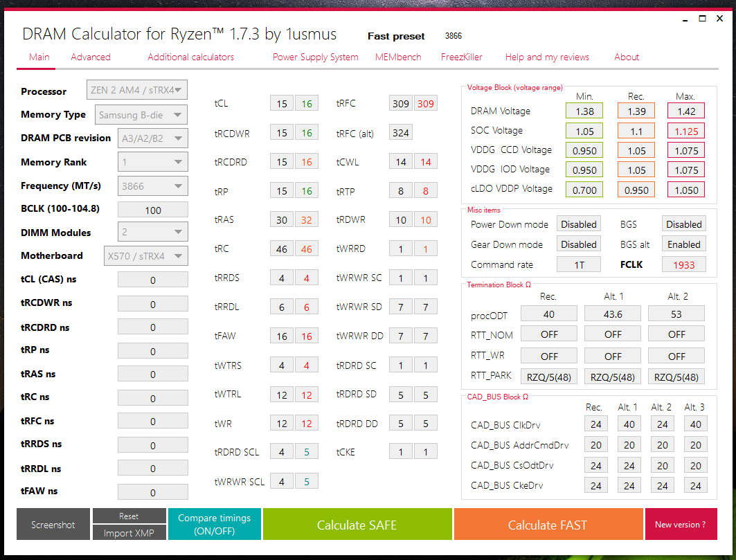Click the Gear Down mode Disabled field
This screenshot has width=736, height=560.
tap(579, 244)
